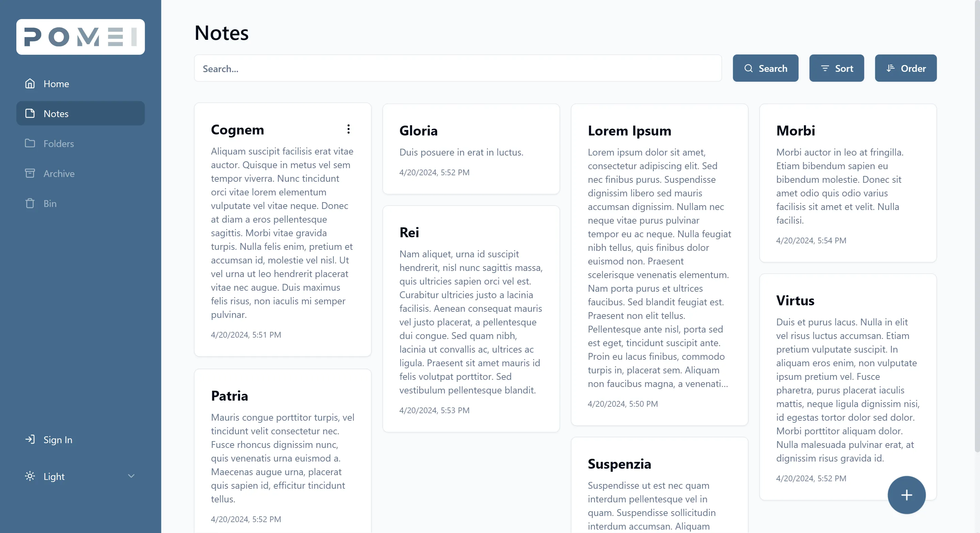Screen dimensions: 980x533
Task: Click the Sign In arrow icon
Action: (x=30, y=439)
